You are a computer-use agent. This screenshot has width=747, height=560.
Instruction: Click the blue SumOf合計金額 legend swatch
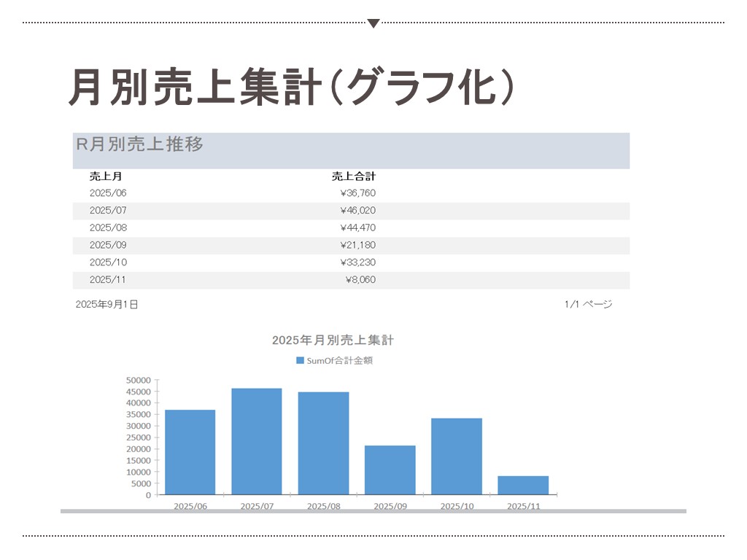(x=299, y=360)
